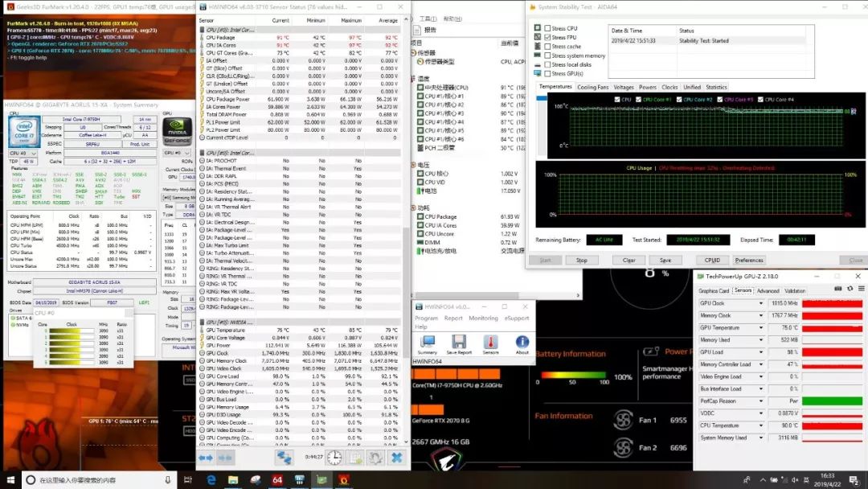Viewport: 868px width, 489px height.
Task: Uncheck Stress FPU checkbox
Action: click(x=547, y=37)
